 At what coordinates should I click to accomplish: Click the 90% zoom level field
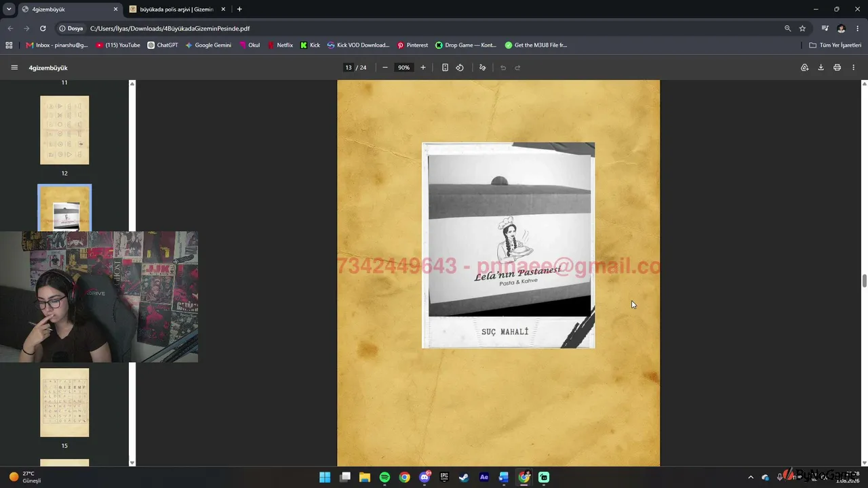pos(404,68)
